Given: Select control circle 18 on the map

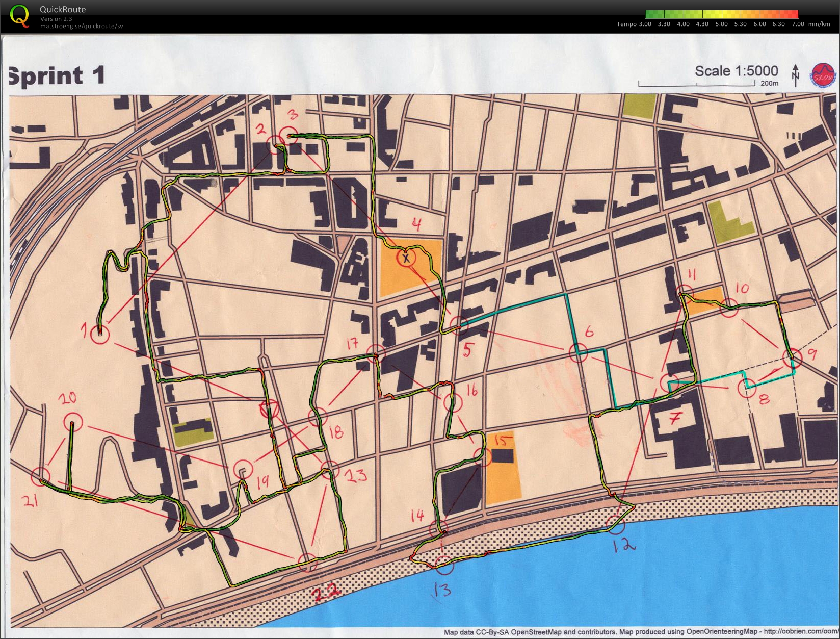Looking at the screenshot, I should [318, 417].
